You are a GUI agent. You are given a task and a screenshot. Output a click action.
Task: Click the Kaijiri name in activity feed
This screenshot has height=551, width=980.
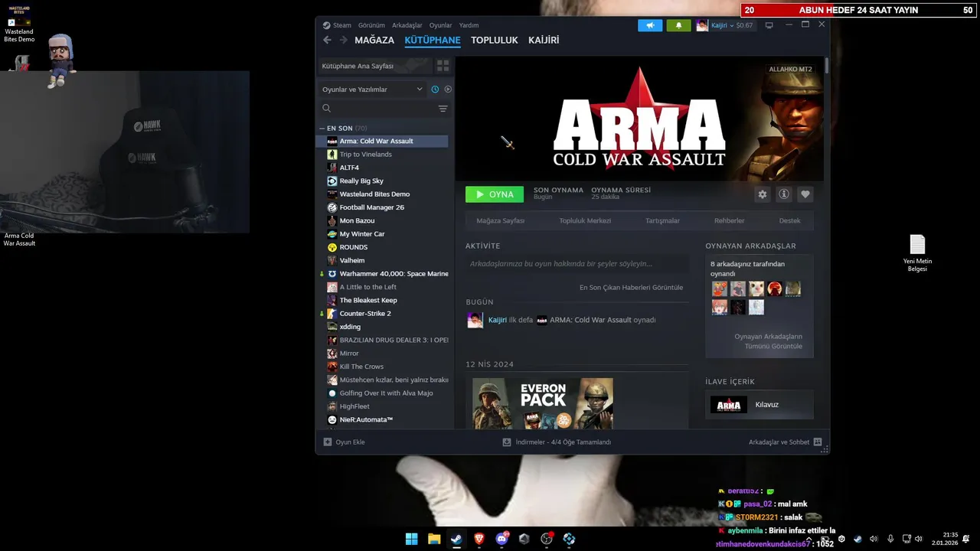point(498,320)
